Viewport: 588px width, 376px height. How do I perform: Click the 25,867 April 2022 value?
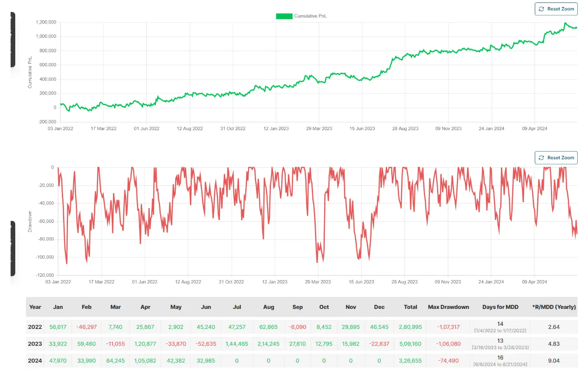[x=145, y=327]
